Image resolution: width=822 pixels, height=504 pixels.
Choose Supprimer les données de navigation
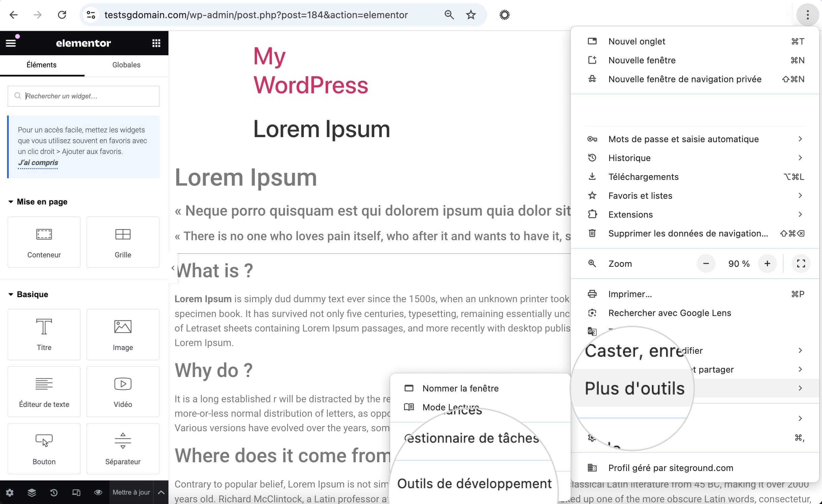[x=695, y=233]
